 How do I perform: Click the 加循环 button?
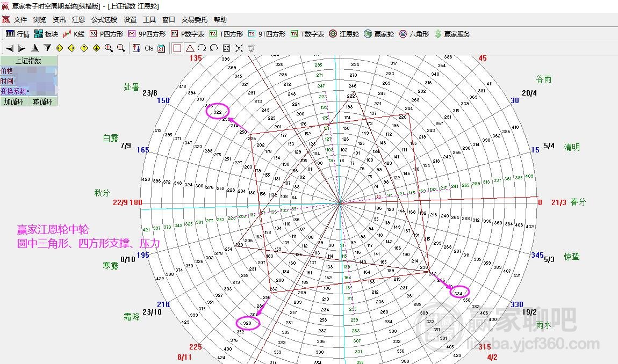pyautogui.click(x=14, y=101)
